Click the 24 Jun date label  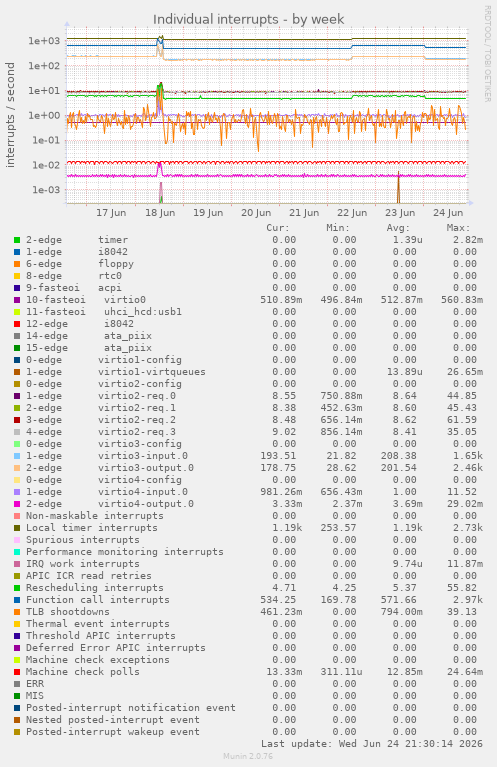(x=448, y=213)
